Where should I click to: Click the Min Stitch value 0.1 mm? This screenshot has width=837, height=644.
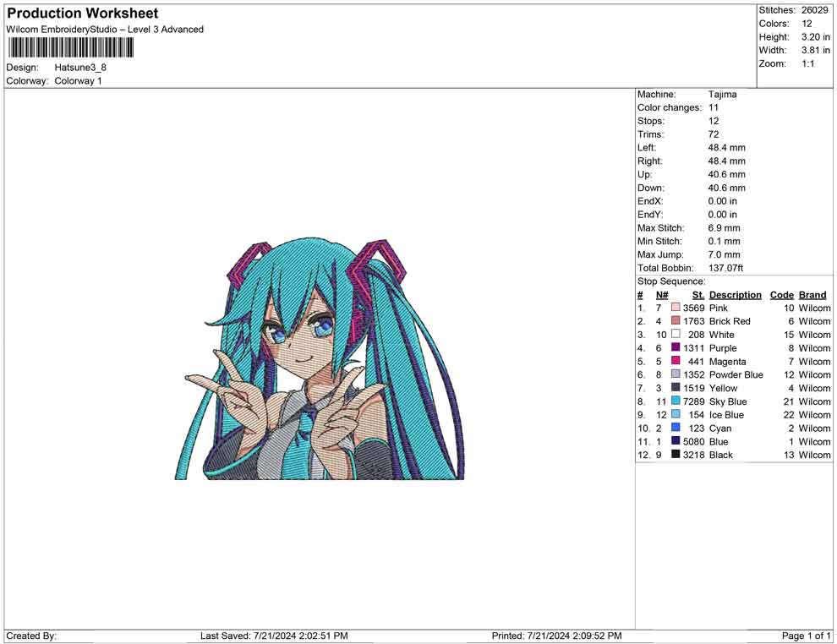tap(724, 241)
